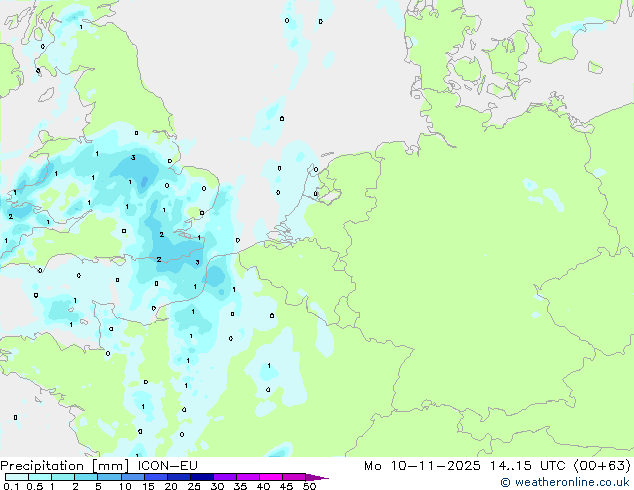Image resolution: width=634 pixels, height=490 pixels.
Task: Click the Precipitation [mm] title text
Action: [x=65, y=466]
